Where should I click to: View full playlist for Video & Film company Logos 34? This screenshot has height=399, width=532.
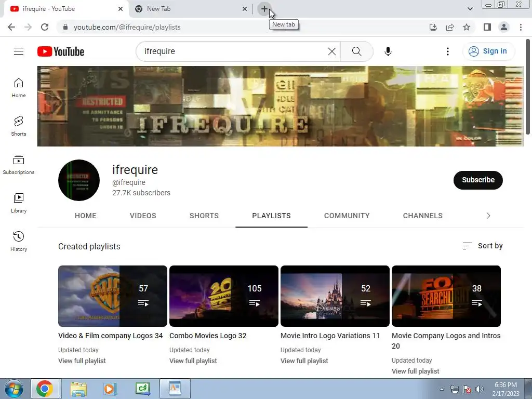82,361
